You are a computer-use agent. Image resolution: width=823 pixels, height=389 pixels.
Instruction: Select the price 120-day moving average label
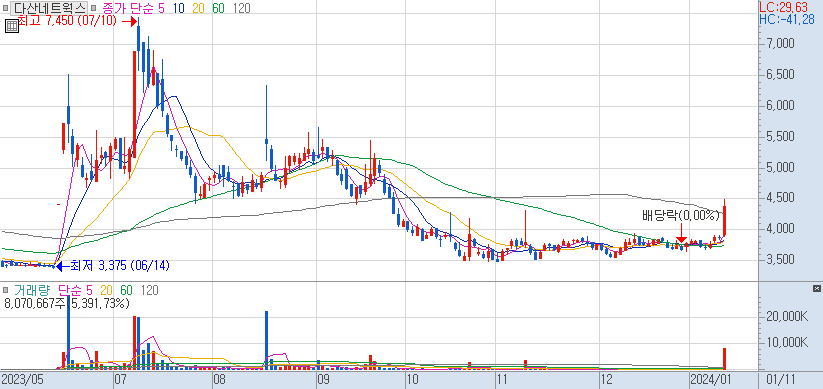point(241,8)
